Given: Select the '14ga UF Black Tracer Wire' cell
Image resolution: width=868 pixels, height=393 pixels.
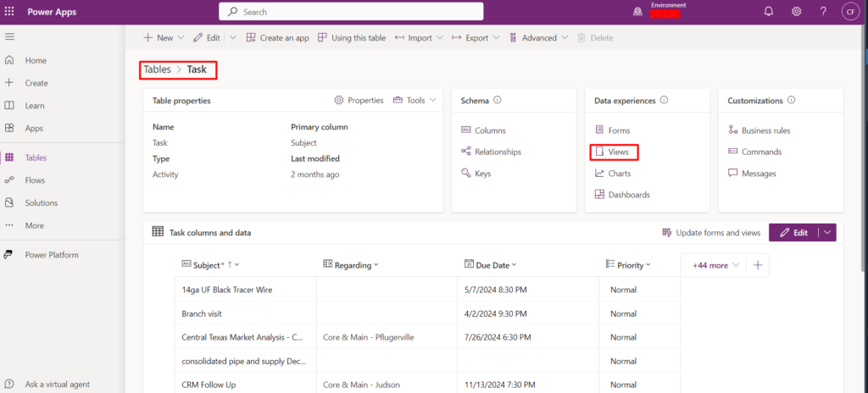Looking at the screenshot, I should (245, 290).
